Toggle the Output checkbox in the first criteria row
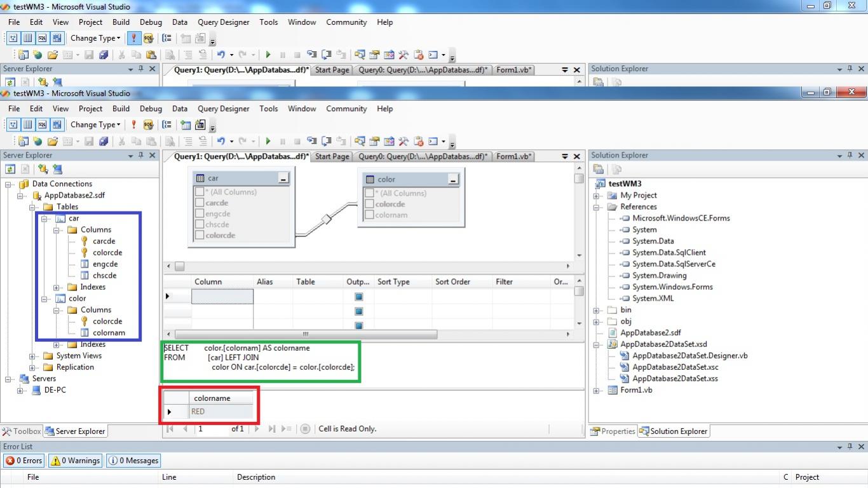Image resolution: width=868 pixels, height=488 pixels. (358, 297)
